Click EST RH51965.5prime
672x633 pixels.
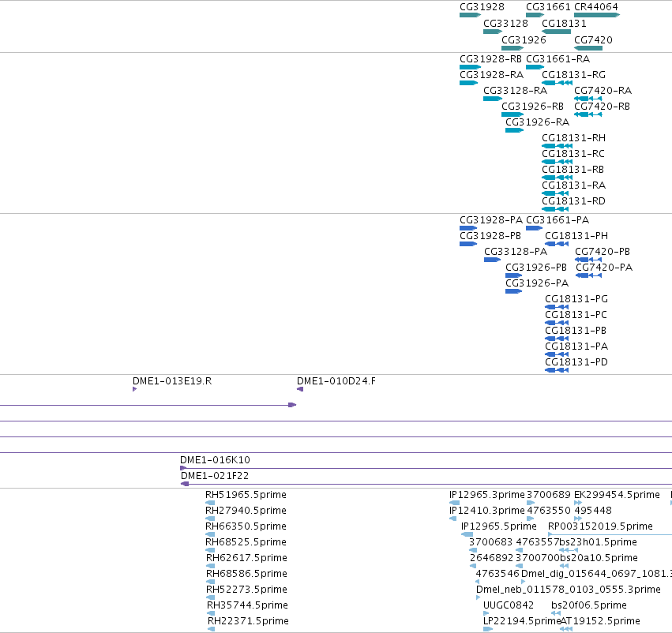coord(246,495)
